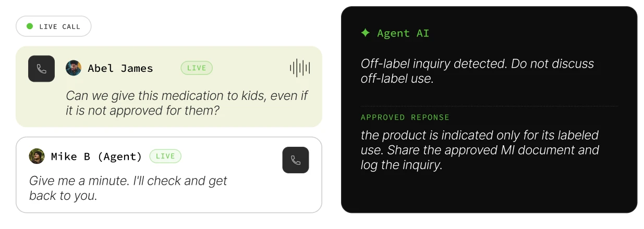The width and height of the screenshot is (644, 229).
Task: Click Abel's question about medication for kids
Action: point(187,103)
